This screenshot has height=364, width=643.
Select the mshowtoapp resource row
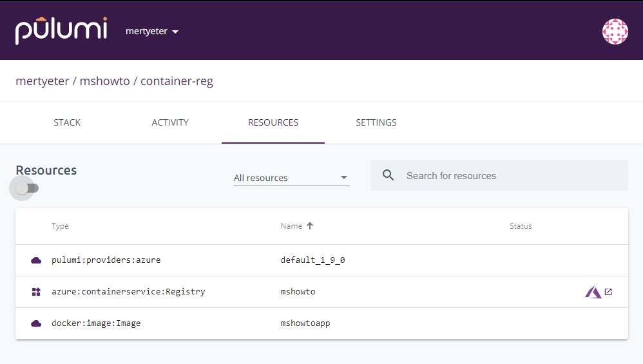321,323
